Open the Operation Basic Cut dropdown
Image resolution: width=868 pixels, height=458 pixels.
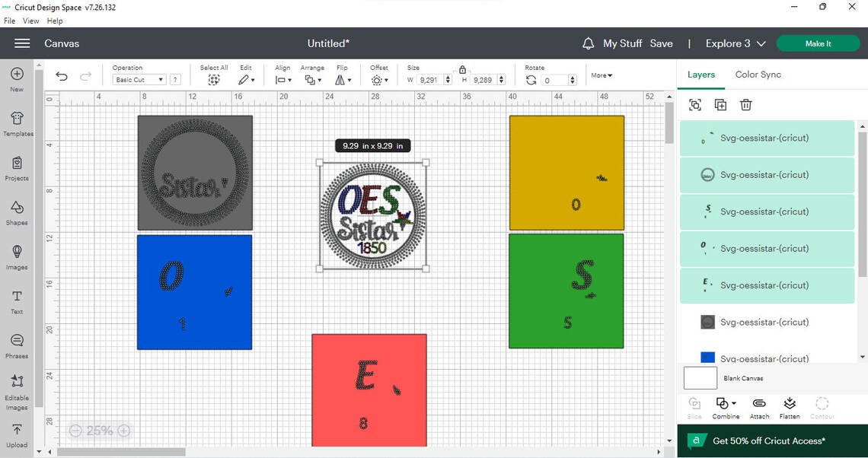[x=139, y=80]
